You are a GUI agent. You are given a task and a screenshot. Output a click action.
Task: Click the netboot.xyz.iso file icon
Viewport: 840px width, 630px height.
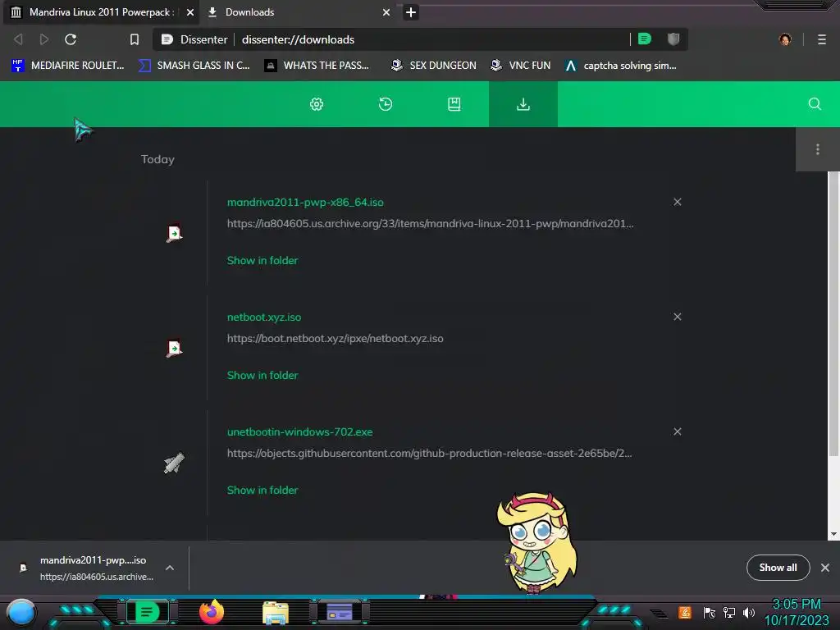point(174,348)
